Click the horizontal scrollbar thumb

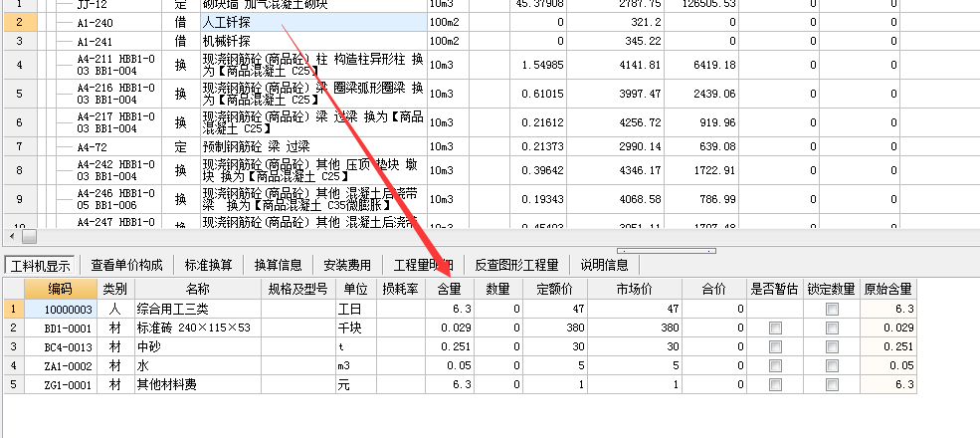point(29,237)
